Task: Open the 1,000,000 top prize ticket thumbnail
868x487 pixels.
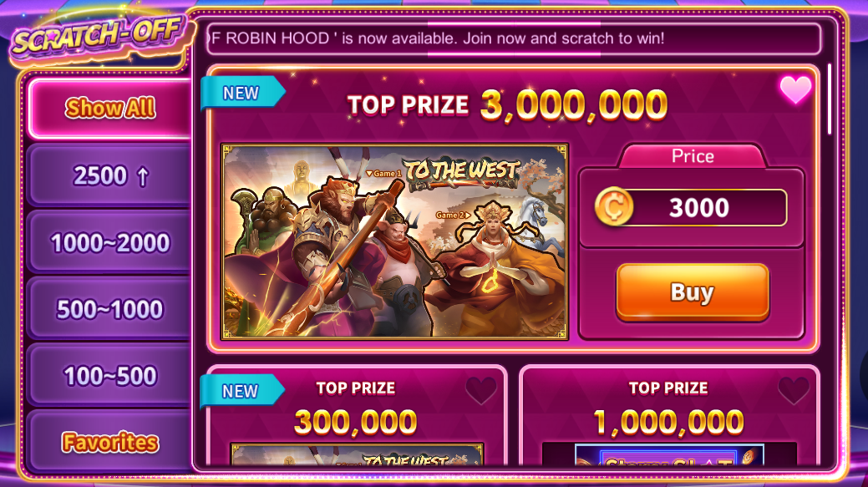Action: click(669, 454)
